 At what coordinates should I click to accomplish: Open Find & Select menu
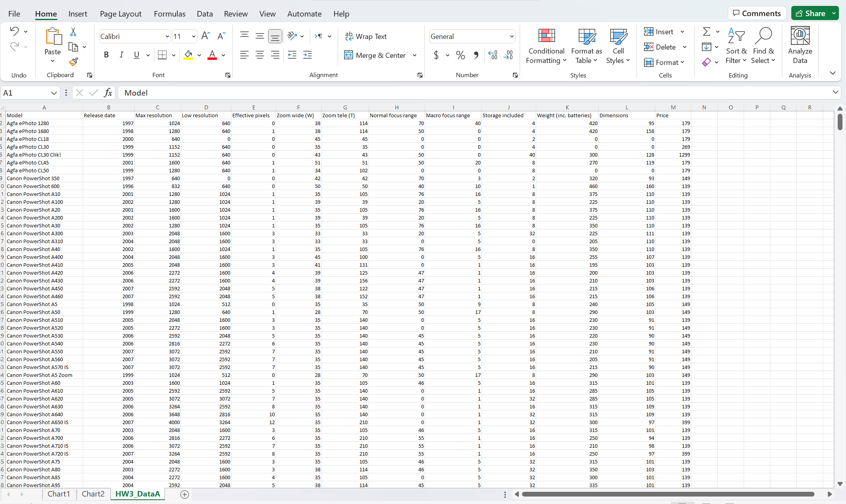[x=763, y=46]
